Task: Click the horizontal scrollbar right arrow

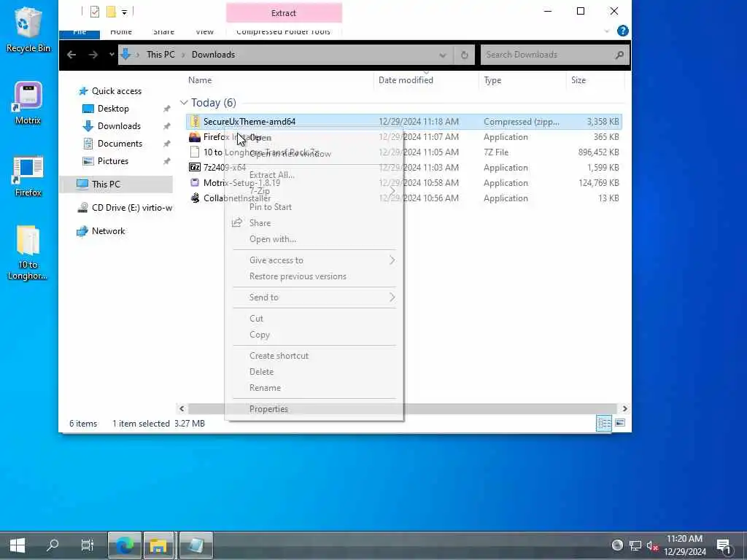Action: coord(624,409)
